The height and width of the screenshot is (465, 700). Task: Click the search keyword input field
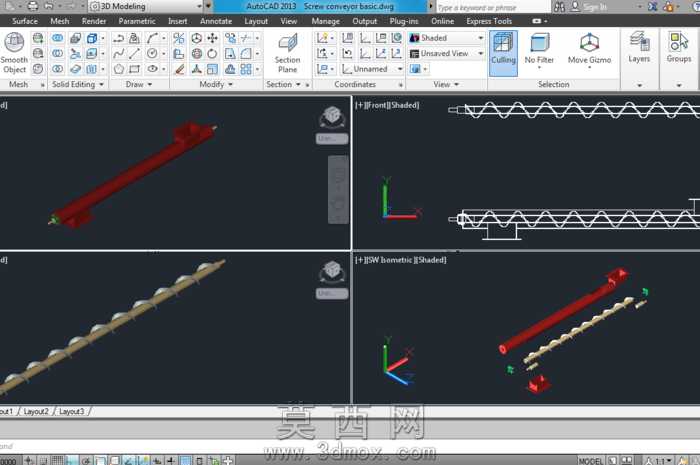click(493, 7)
